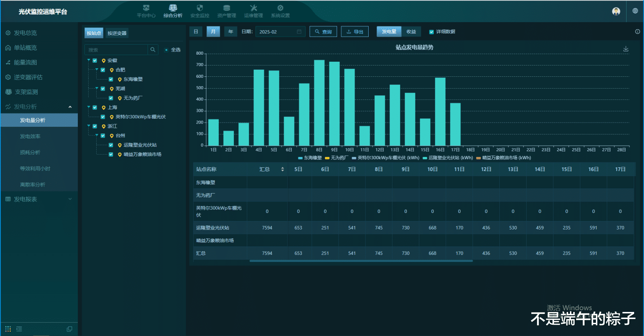Click the info icon beside detailed data
This screenshot has width=644, height=336.
[637, 32]
